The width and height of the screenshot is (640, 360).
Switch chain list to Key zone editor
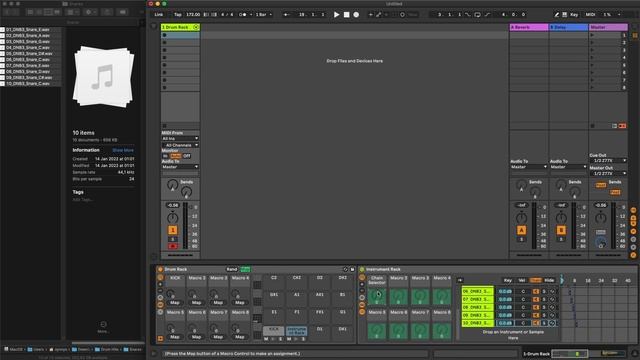507,280
